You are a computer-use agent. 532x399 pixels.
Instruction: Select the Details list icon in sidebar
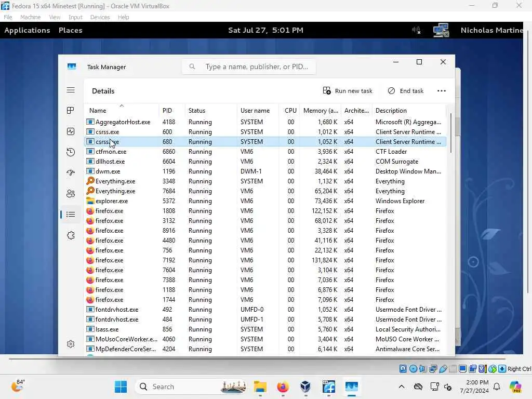pos(71,215)
